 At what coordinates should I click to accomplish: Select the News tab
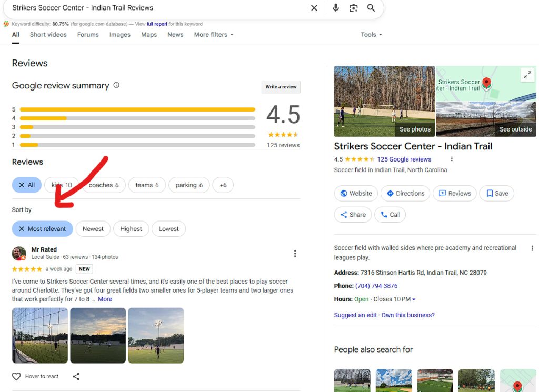click(175, 35)
